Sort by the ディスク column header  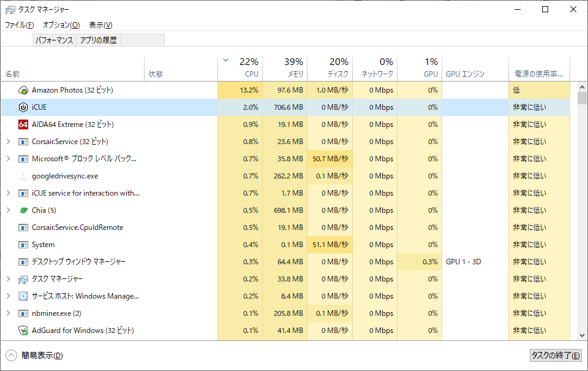click(330, 68)
